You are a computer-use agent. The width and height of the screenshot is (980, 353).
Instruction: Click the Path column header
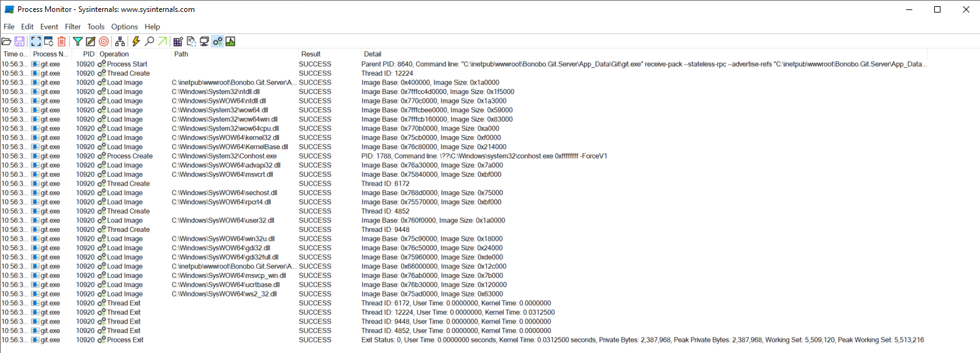(235, 54)
